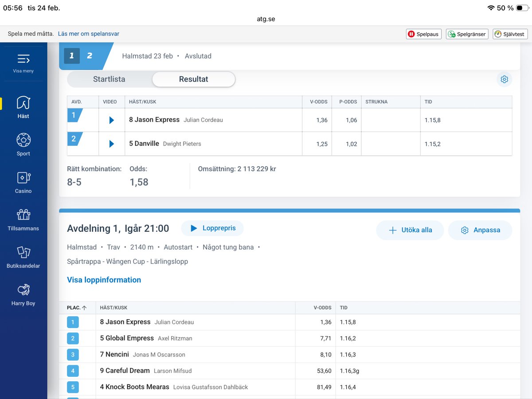532x399 pixels.
Task: Open 8 Jason Express in the winners table
Action: point(154,120)
